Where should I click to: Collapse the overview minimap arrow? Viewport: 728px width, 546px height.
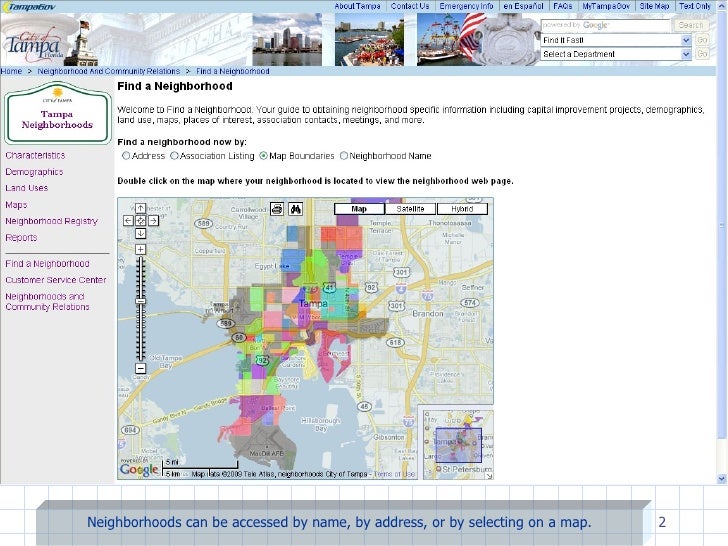[489, 476]
